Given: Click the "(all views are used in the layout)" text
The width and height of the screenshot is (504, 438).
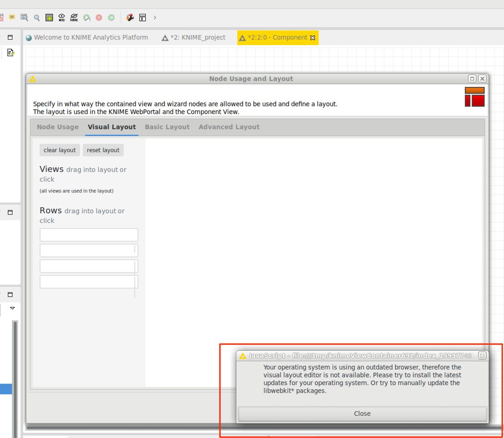Looking at the screenshot, I should [x=76, y=191].
